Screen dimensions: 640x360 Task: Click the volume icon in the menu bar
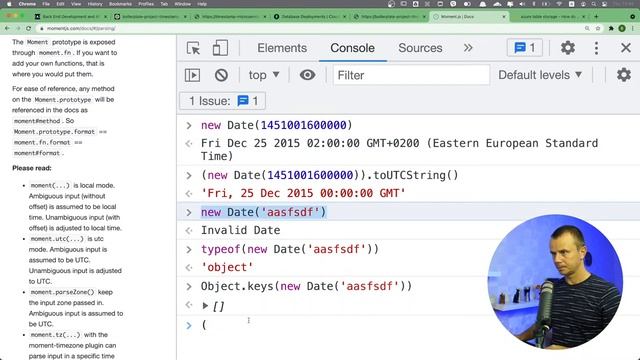[x=522, y=4]
